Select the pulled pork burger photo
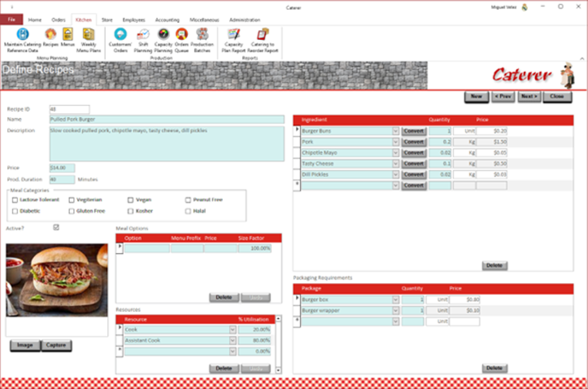The height and width of the screenshot is (389, 588). (x=57, y=280)
